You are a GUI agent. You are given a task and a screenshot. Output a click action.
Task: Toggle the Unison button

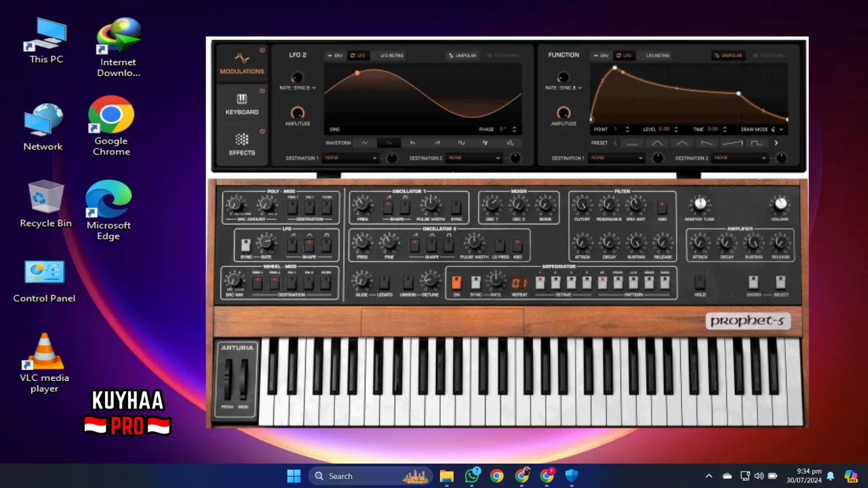point(408,283)
